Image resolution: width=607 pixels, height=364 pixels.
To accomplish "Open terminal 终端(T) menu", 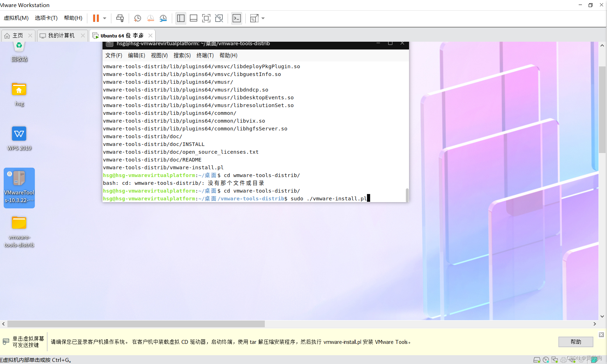I will coord(205,55).
